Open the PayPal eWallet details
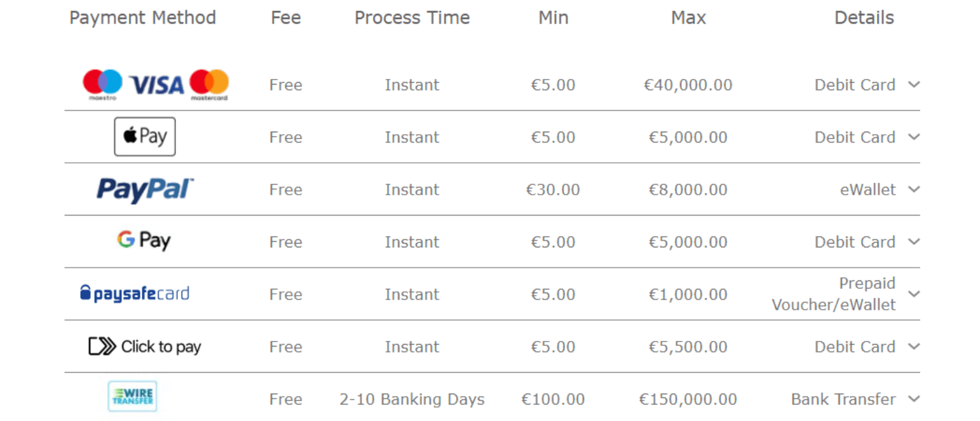This screenshot has width=980, height=421. click(914, 189)
